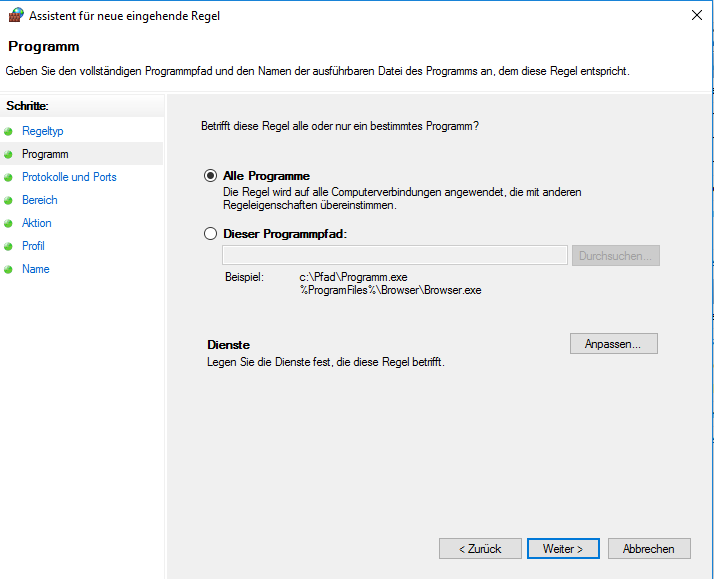
Task: Open the Protokolle und Ports step
Action: point(69,177)
